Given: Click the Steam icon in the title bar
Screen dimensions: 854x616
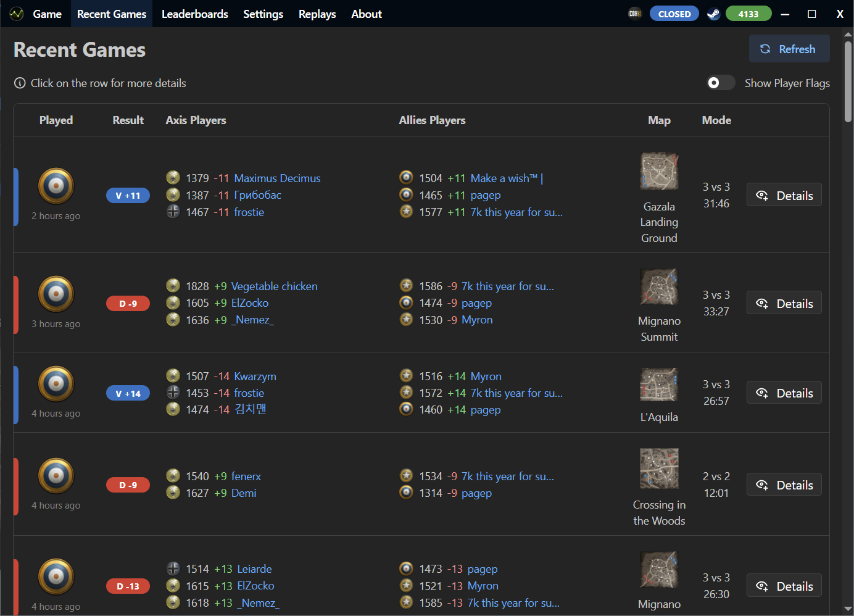Looking at the screenshot, I should point(713,13).
